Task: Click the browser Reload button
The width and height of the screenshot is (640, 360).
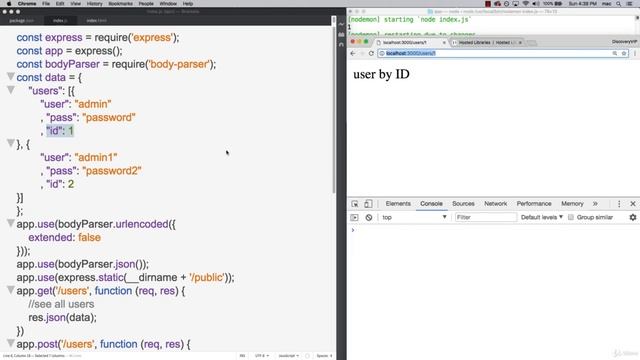Action: [371, 53]
